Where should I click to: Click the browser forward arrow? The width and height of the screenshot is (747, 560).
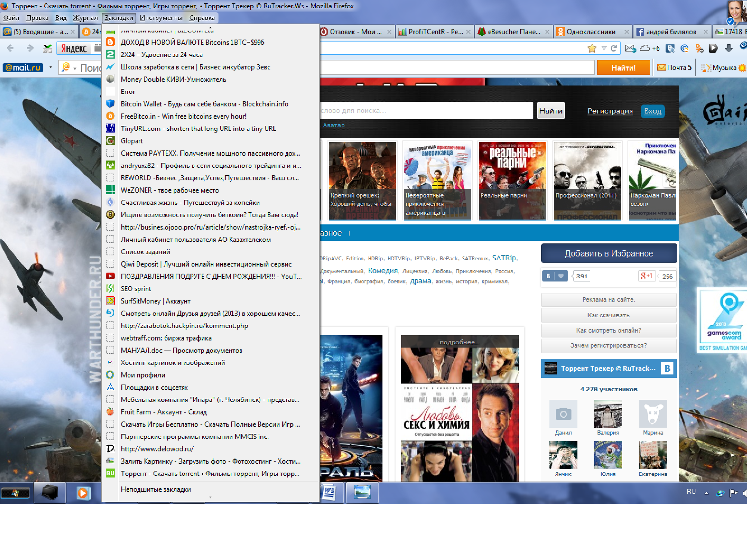tap(30, 48)
